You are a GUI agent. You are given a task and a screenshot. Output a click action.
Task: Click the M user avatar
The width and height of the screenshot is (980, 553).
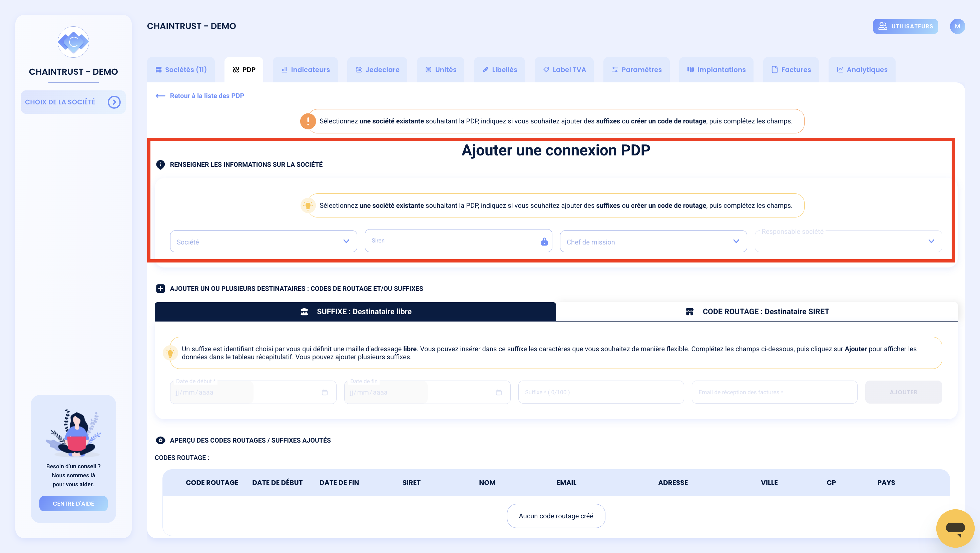pos(957,26)
